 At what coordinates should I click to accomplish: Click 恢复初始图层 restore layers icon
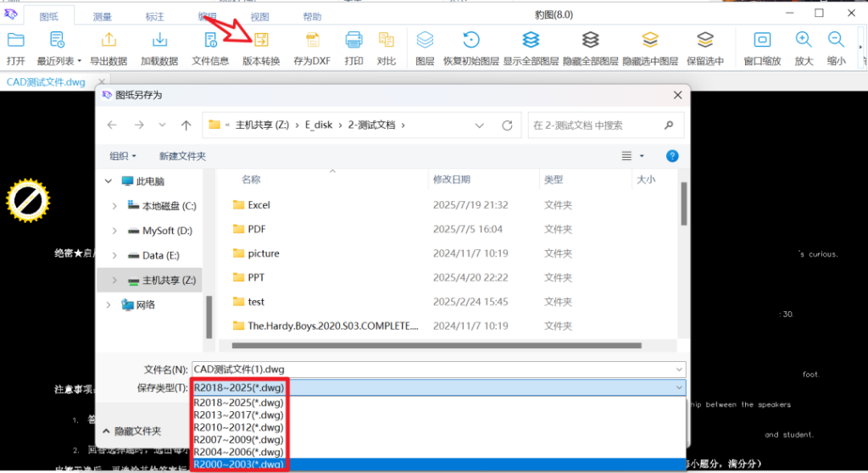[471, 40]
